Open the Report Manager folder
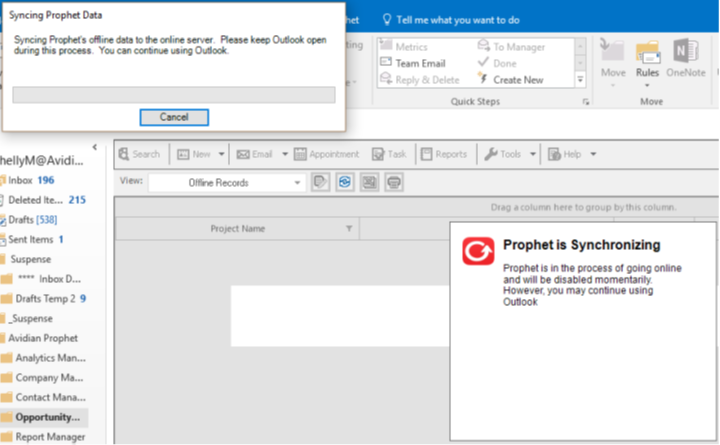720x445 pixels. click(x=43, y=437)
